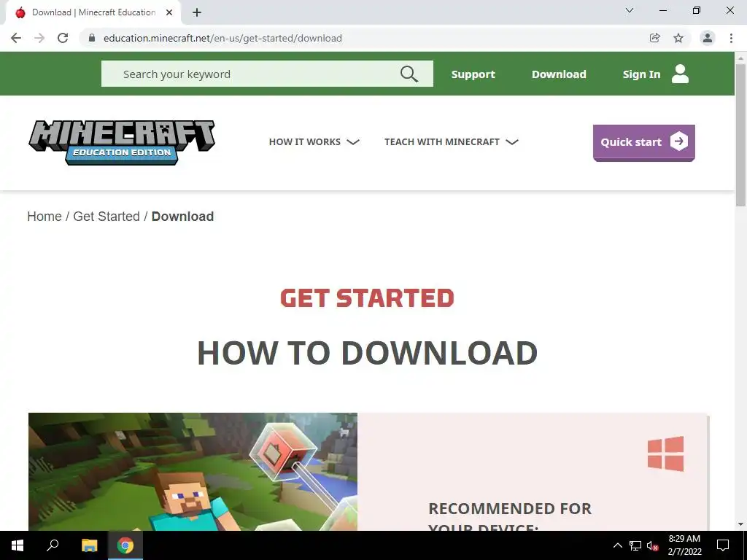Click the Download breadcrumb item

[x=182, y=216]
